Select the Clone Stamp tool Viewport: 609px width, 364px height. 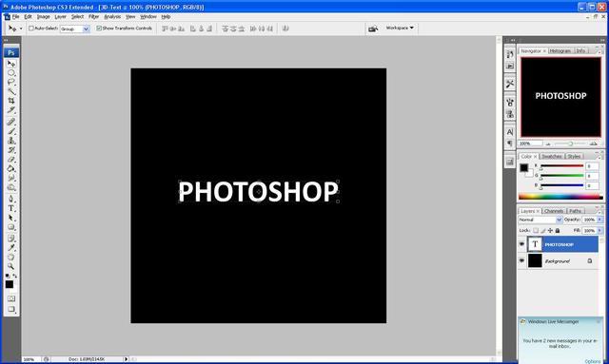pos(11,141)
